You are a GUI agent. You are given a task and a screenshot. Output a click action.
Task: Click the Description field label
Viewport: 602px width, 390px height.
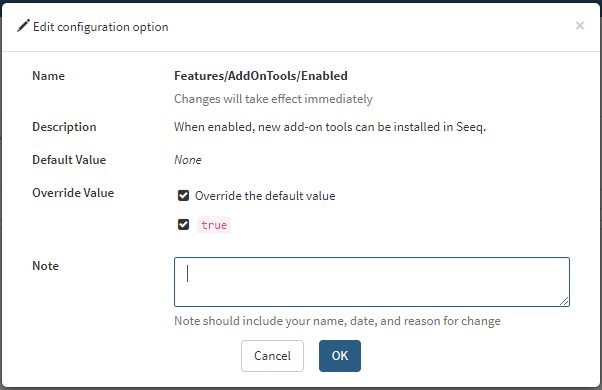[64, 127]
